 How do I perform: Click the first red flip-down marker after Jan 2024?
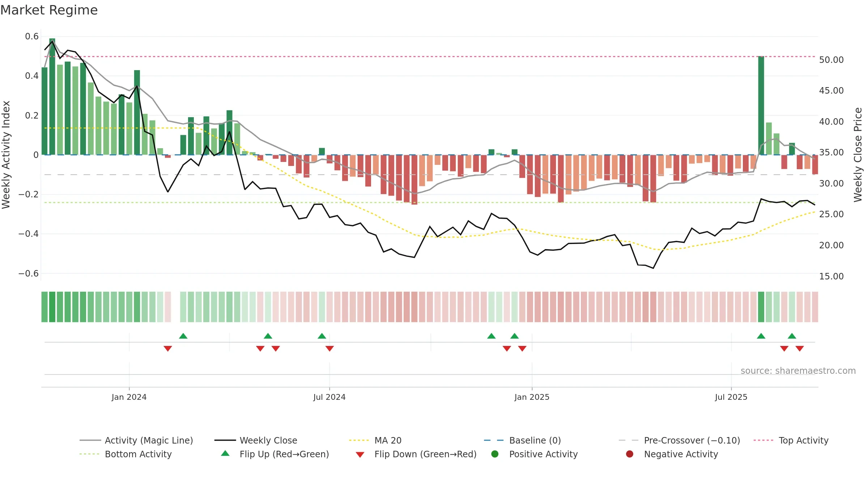(x=168, y=348)
